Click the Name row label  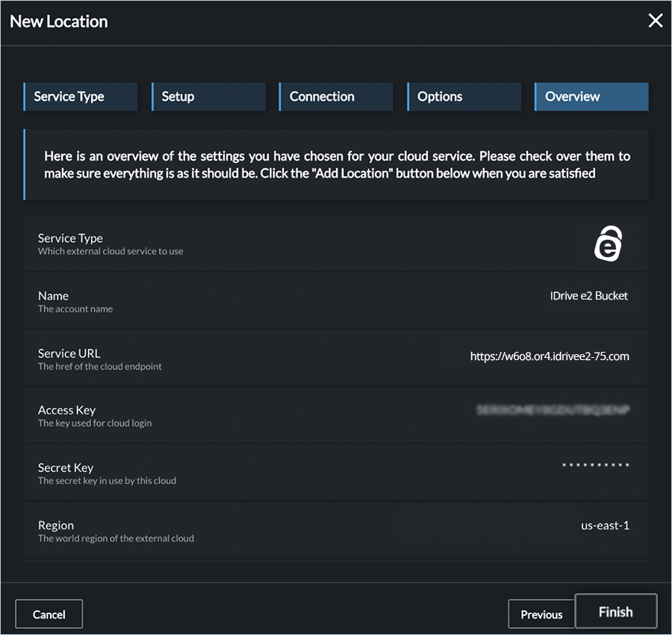click(x=53, y=296)
